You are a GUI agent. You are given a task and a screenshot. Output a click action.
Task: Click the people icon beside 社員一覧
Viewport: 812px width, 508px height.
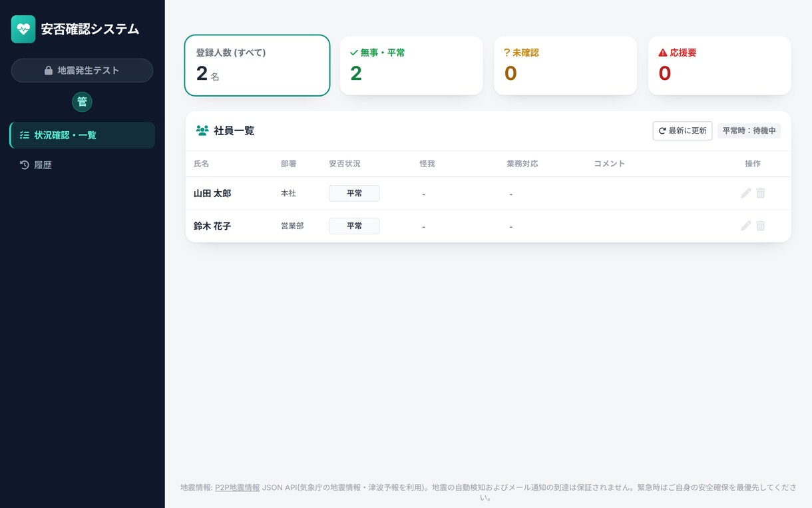point(202,130)
